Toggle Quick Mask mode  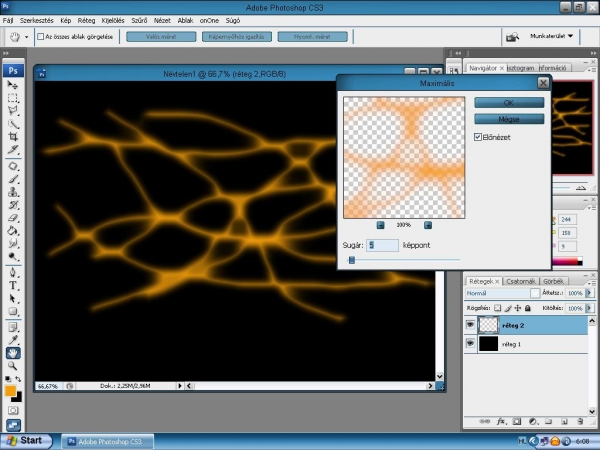pyautogui.click(x=13, y=411)
